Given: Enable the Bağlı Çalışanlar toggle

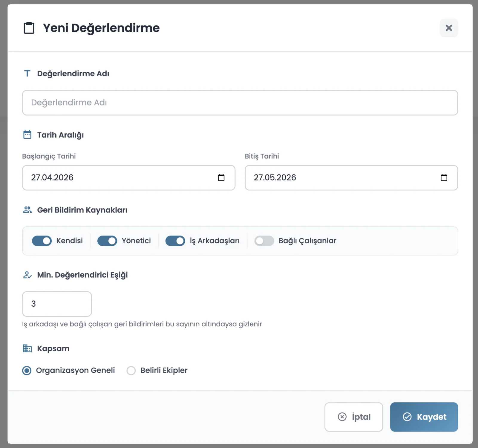Looking at the screenshot, I should pos(264,241).
